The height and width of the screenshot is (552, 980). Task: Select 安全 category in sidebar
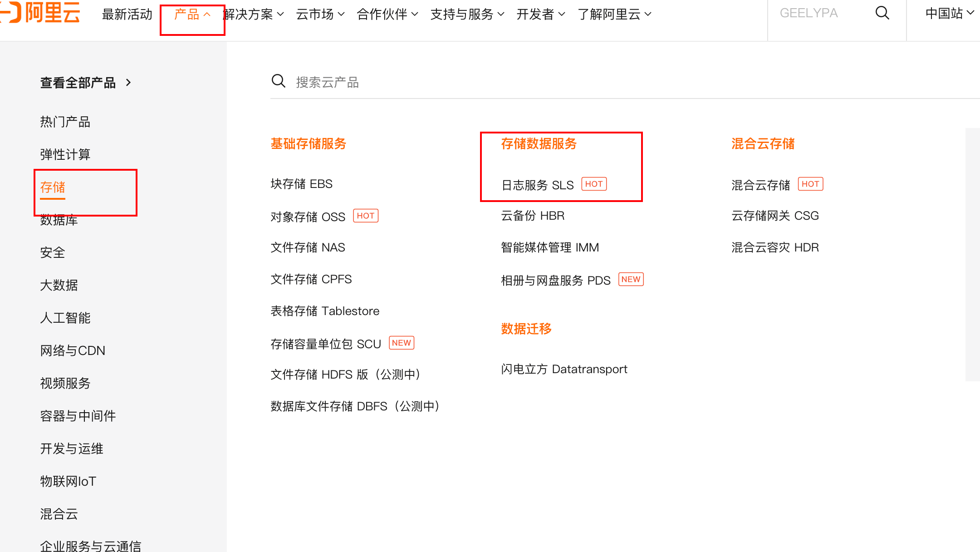coord(53,252)
